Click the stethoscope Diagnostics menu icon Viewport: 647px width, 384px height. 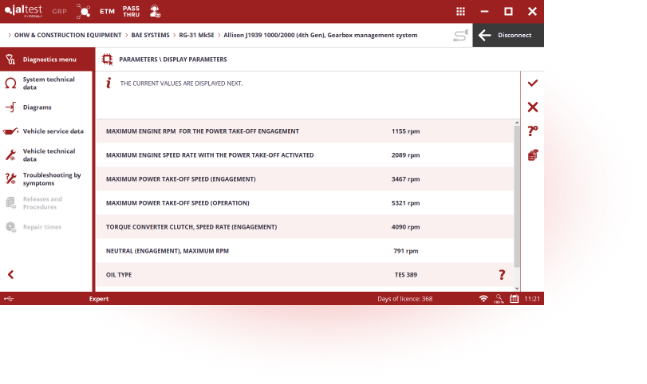[11, 59]
